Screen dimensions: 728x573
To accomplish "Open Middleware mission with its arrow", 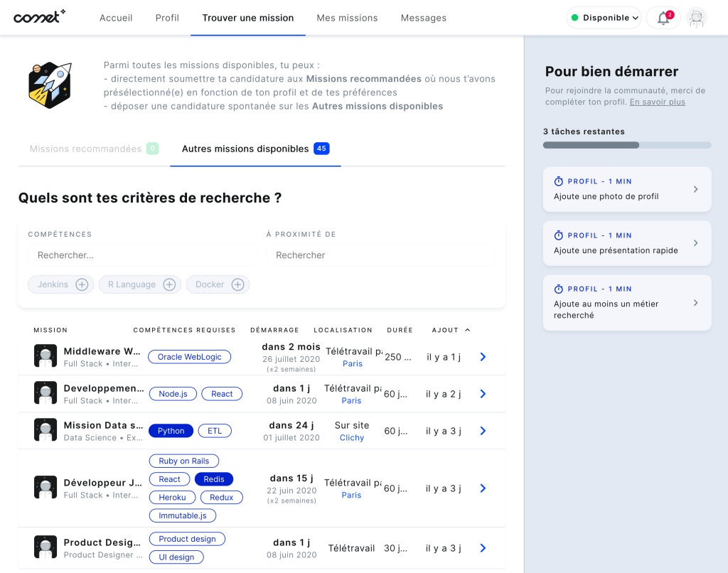I will tap(483, 357).
